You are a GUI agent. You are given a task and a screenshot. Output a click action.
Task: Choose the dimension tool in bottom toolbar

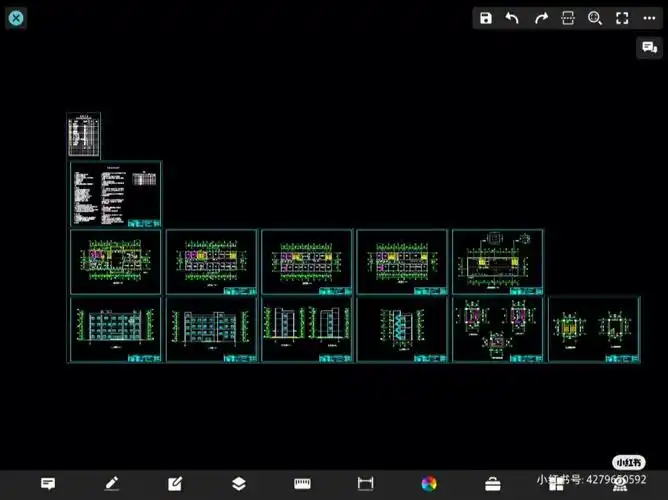click(365, 484)
